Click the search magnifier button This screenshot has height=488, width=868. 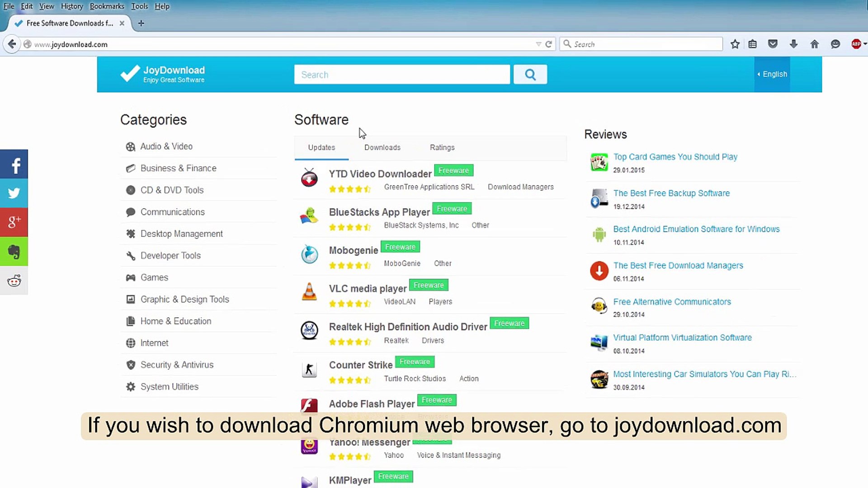[530, 74]
